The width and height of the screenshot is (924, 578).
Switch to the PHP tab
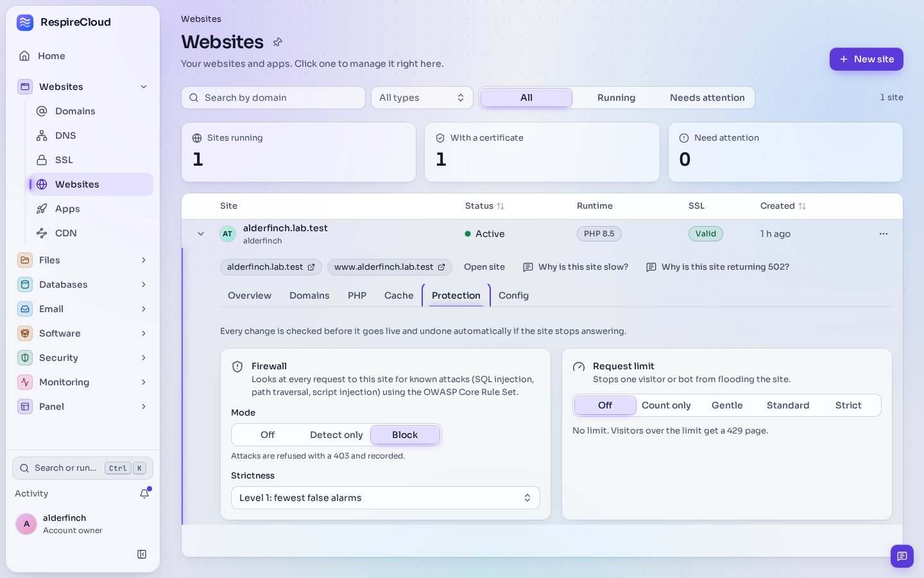click(x=357, y=295)
